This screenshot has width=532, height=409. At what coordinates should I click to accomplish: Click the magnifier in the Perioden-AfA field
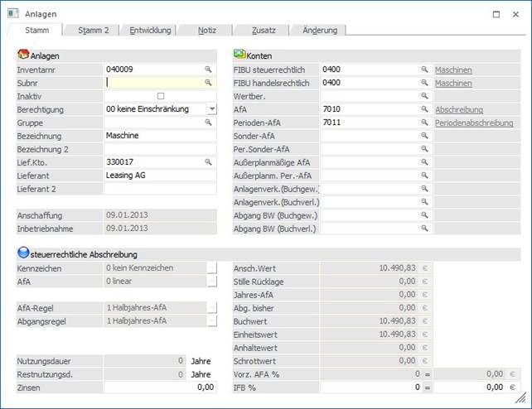tap(424, 123)
